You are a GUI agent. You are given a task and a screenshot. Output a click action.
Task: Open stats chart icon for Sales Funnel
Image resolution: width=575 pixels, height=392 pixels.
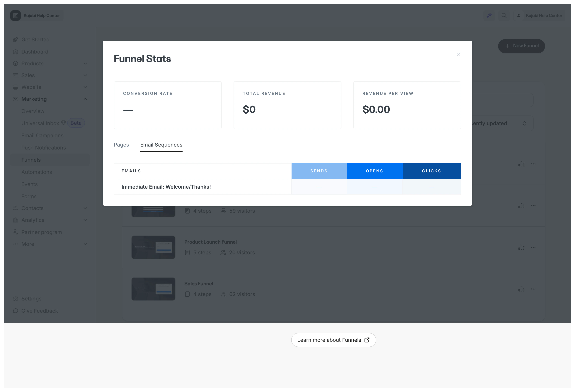(521, 289)
